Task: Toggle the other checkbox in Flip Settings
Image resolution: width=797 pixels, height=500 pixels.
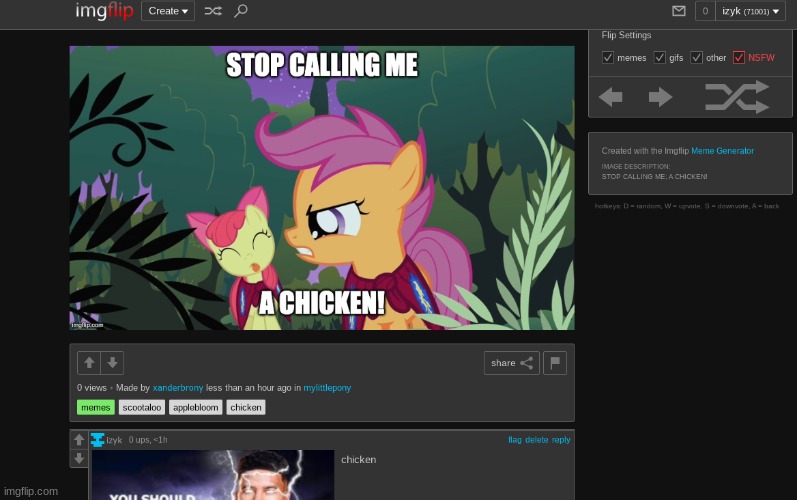Action: click(696, 57)
